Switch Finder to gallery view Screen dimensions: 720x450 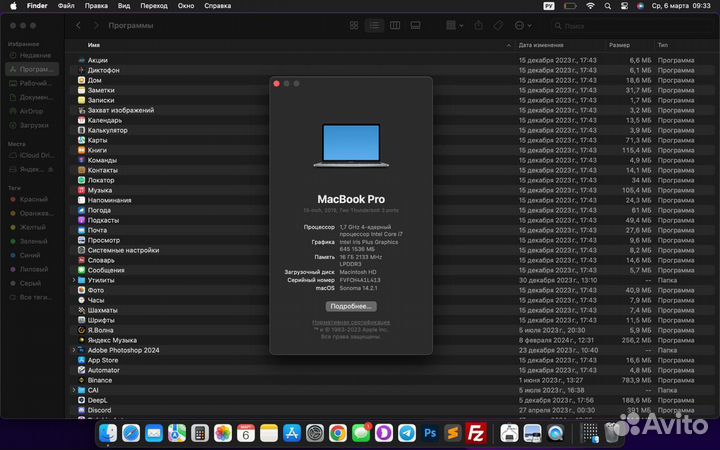[416, 26]
